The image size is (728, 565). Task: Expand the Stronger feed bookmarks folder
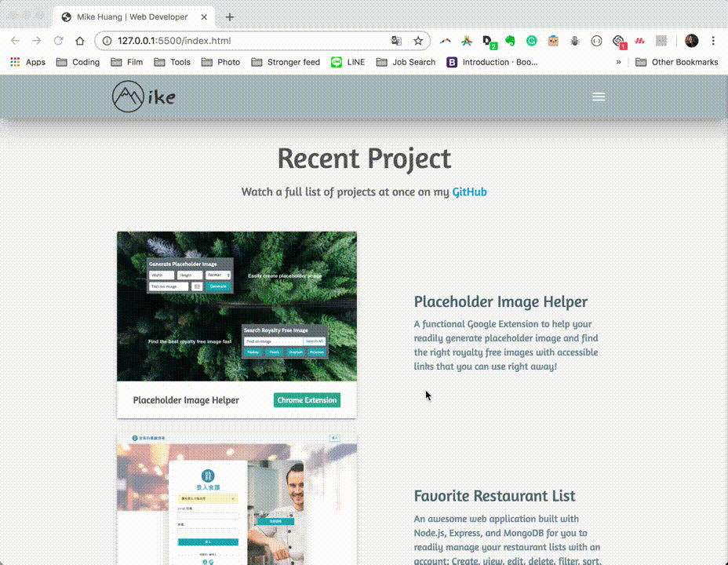286,62
